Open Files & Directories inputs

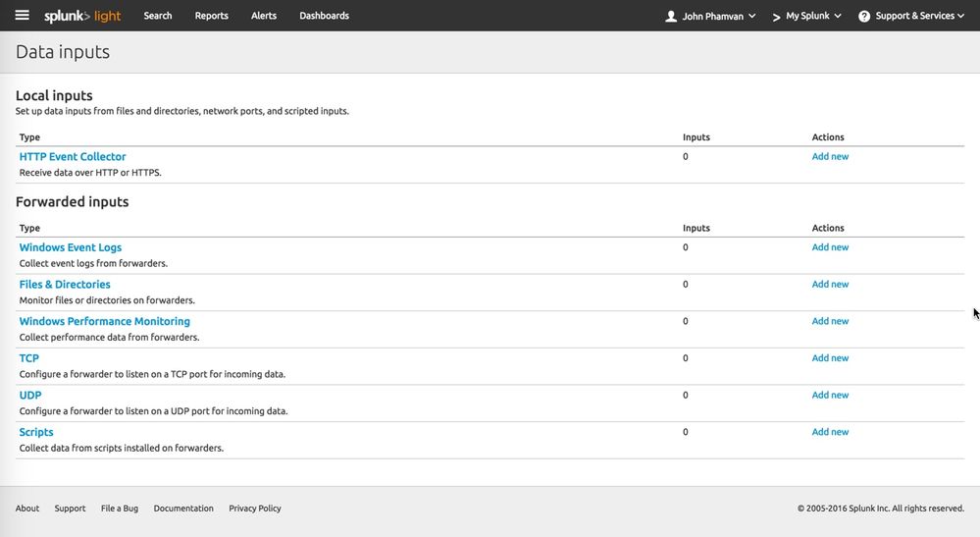(65, 285)
